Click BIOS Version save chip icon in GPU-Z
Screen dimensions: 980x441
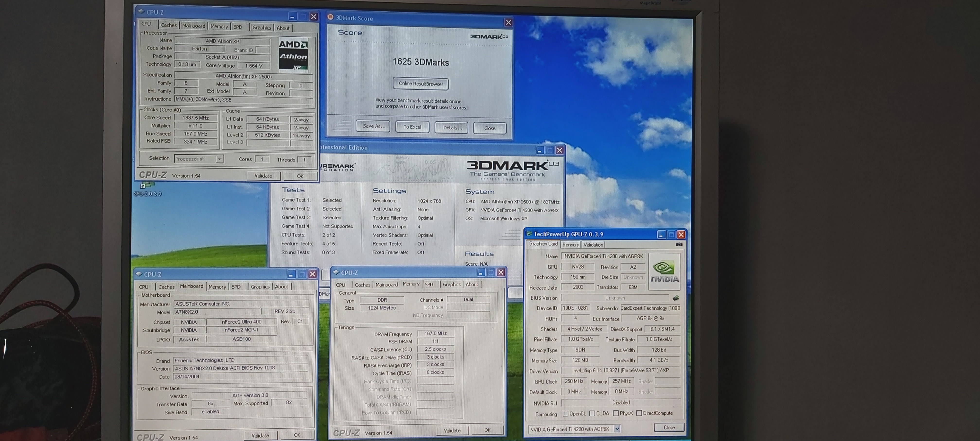click(676, 298)
